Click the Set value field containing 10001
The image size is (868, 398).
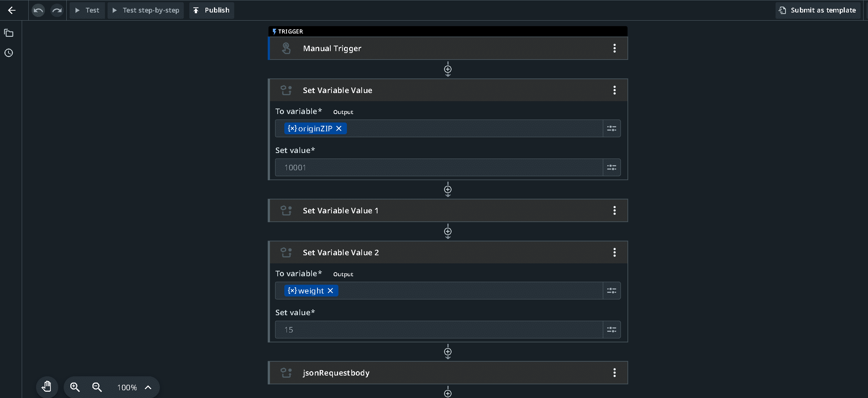439,167
